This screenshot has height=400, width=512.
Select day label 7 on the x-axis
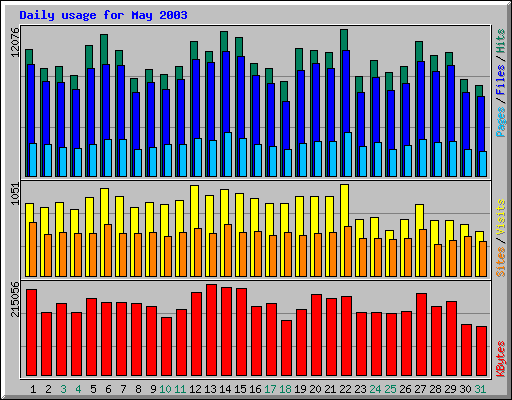[123, 389]
